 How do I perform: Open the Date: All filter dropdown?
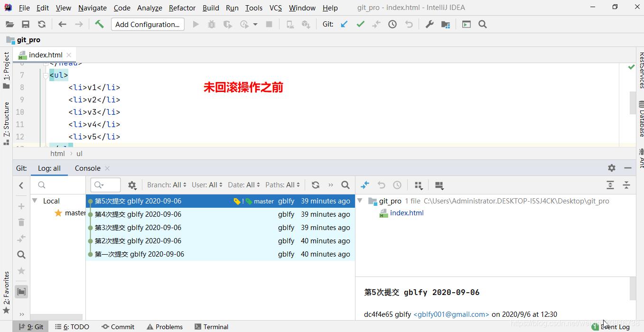click(244, 185)
